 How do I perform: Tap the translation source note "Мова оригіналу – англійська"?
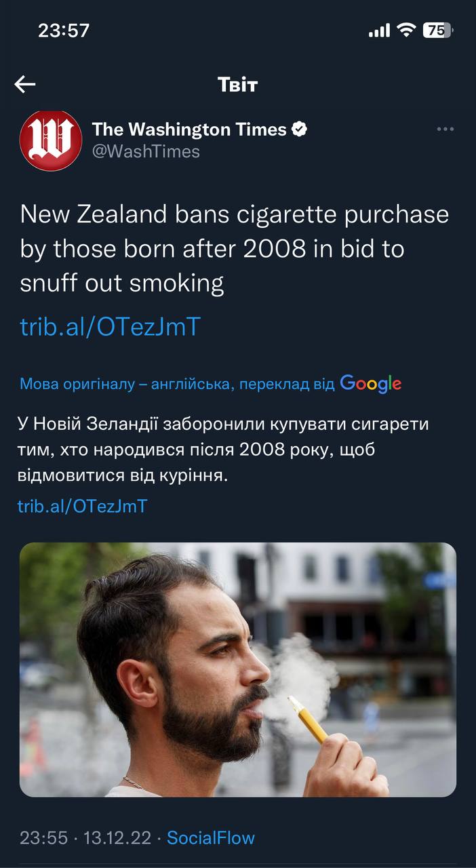click(x=125, y=384)
